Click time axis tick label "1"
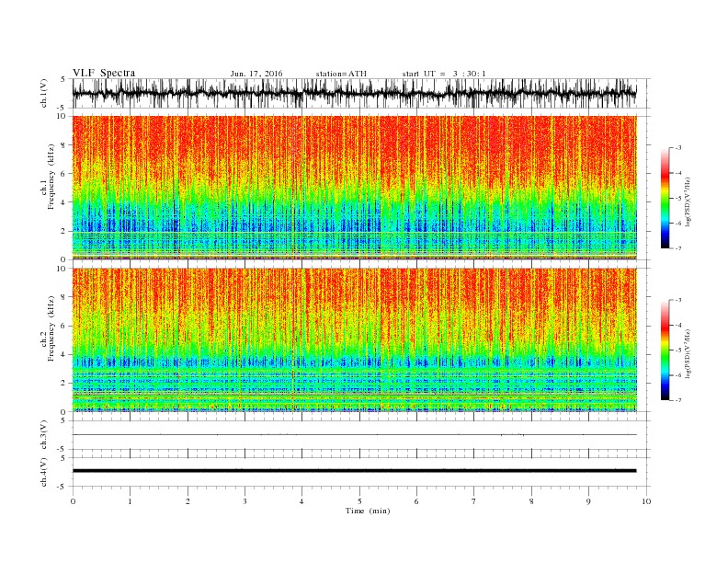 tap(130, 501)
